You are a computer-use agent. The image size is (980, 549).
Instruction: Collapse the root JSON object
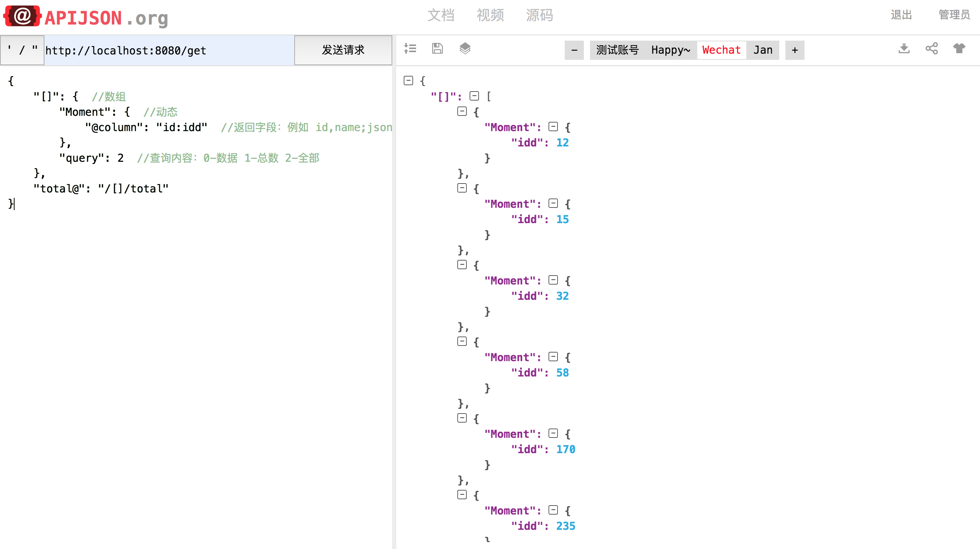click(x=408, y=81)
